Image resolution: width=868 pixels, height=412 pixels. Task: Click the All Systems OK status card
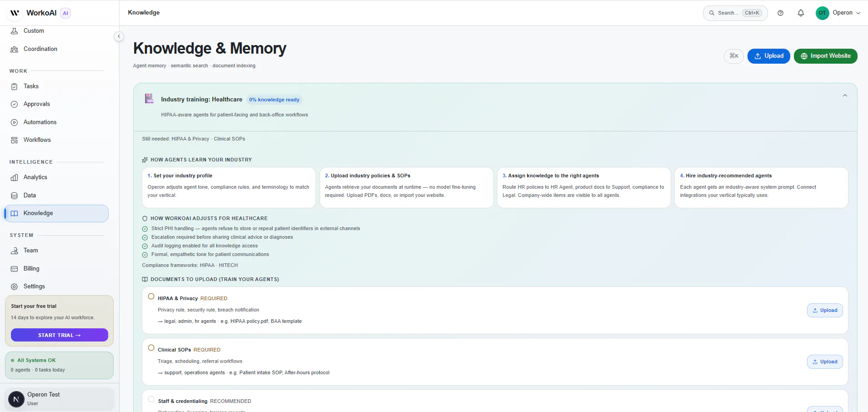[x=60, y=365]
